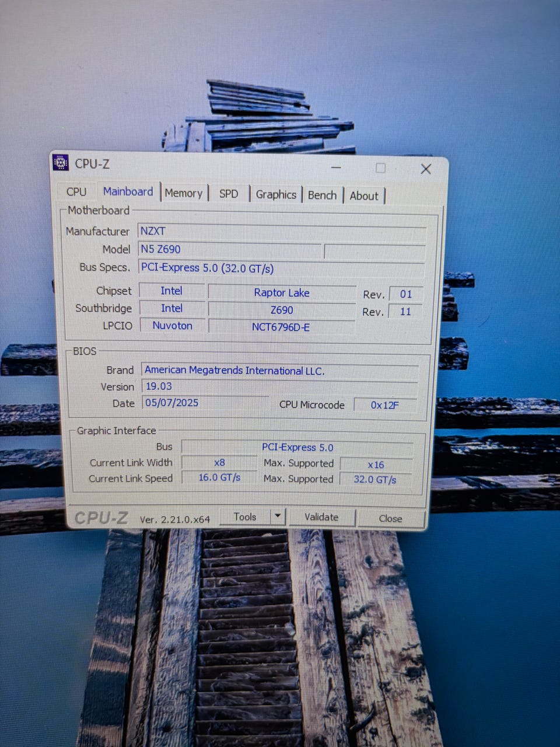The height and width of the screenshot is (747, 560).
Task: Click LPCIO vendor Nuvoton
Action: 172,326
